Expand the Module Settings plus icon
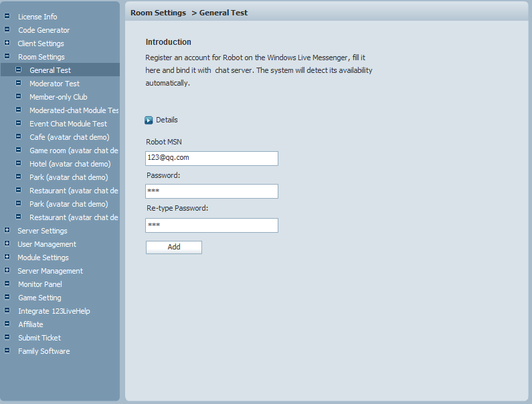 (x=7, y=257)
